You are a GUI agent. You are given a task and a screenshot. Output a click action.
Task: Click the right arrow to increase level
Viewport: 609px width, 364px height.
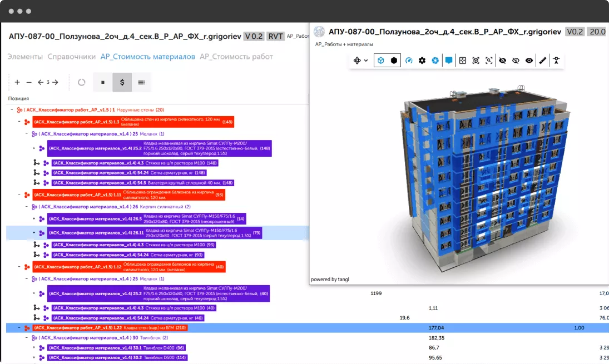[55, 82]
